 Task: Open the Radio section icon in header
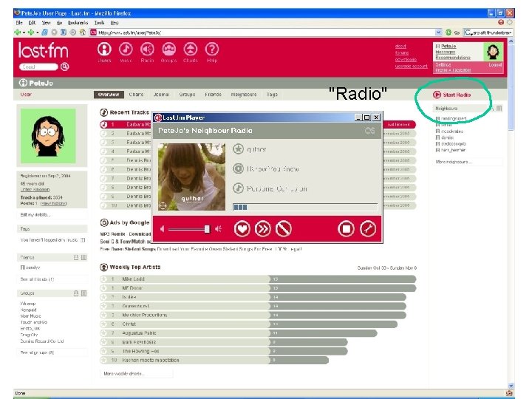point(147,50)
